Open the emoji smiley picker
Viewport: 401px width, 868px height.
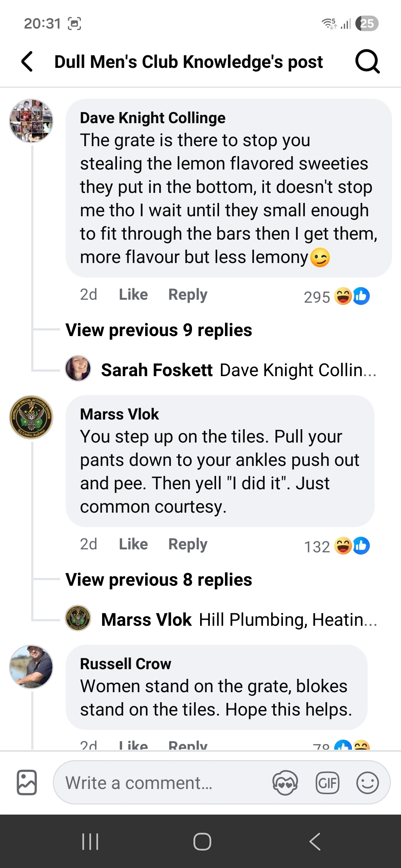[367, 783]
